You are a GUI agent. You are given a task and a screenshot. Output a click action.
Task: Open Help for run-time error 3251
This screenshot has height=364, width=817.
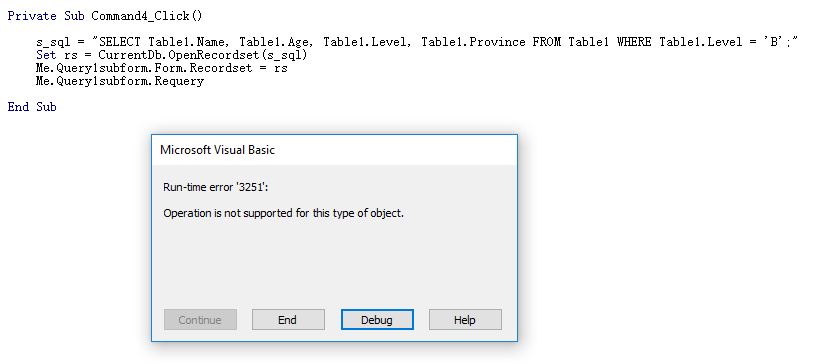click(465, 320)
